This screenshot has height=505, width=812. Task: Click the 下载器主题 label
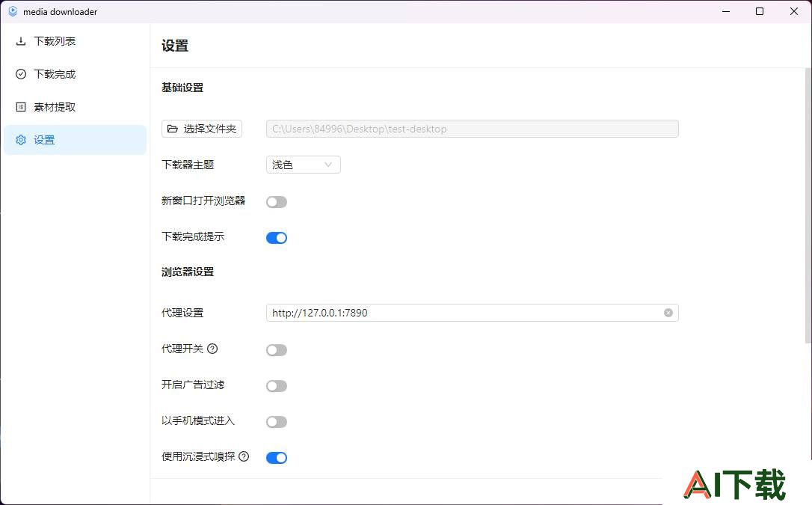tap(188, 165)
